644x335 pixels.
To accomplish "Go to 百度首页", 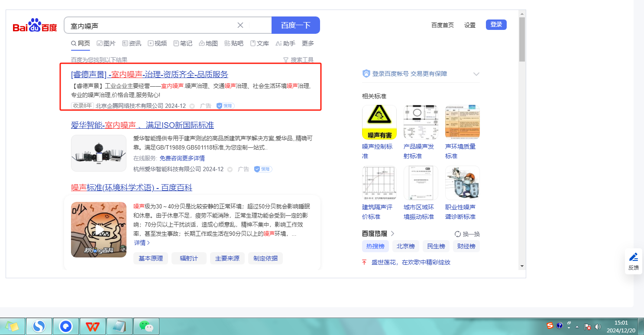I will pos(443,25).
